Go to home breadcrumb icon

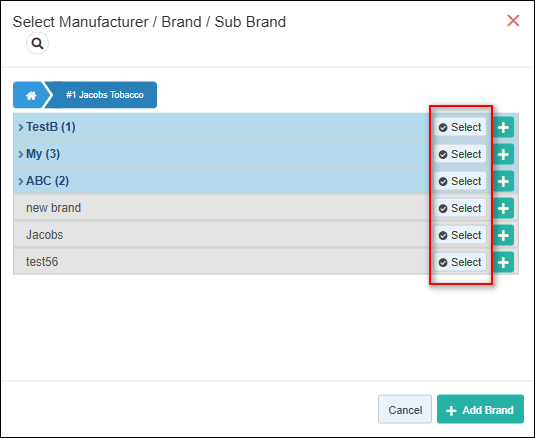(x=31, y=95)
